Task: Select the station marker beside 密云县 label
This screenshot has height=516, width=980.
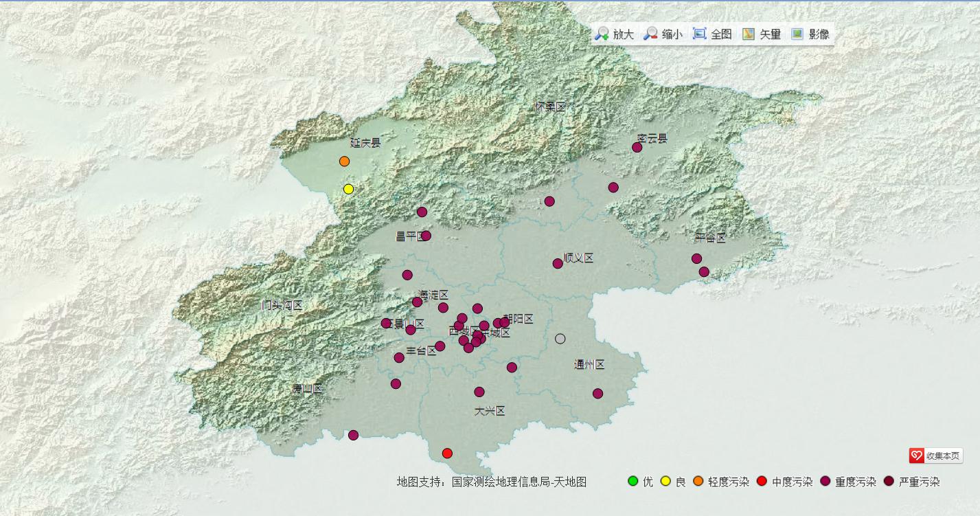Action: coord(637,147)
